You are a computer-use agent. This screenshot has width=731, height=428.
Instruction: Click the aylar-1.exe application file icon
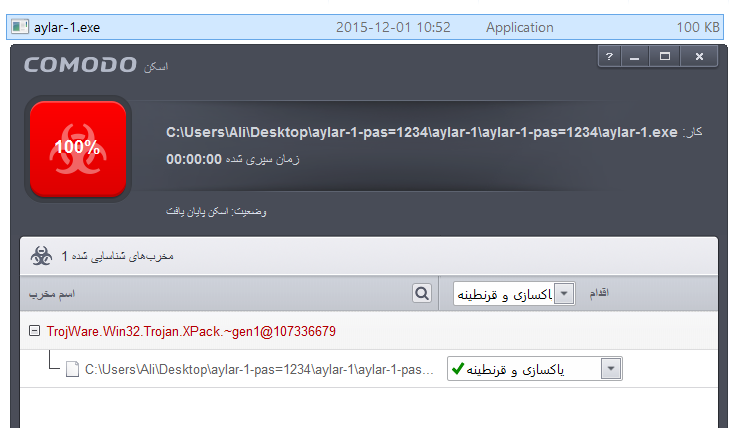click(x=20, y=27)
